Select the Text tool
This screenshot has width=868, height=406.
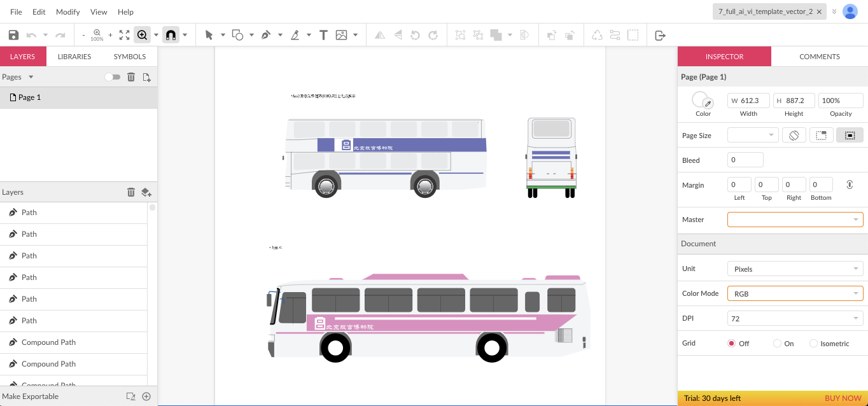pos(323,34)
